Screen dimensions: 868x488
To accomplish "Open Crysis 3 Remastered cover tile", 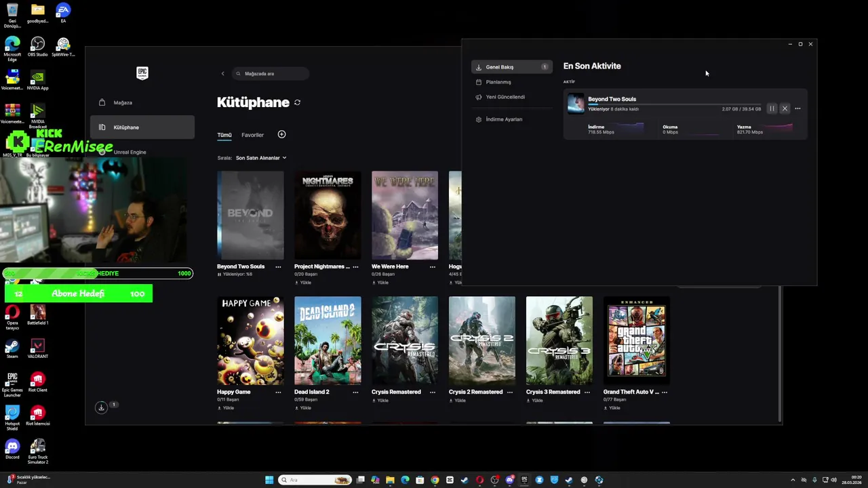I will coord(559,340).
